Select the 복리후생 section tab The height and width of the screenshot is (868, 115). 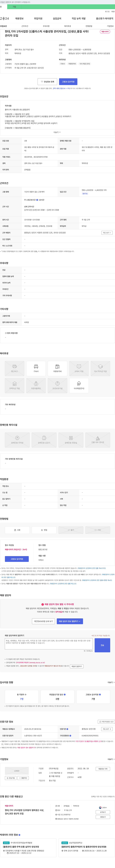pyautogui.click(x=67, y=26)
